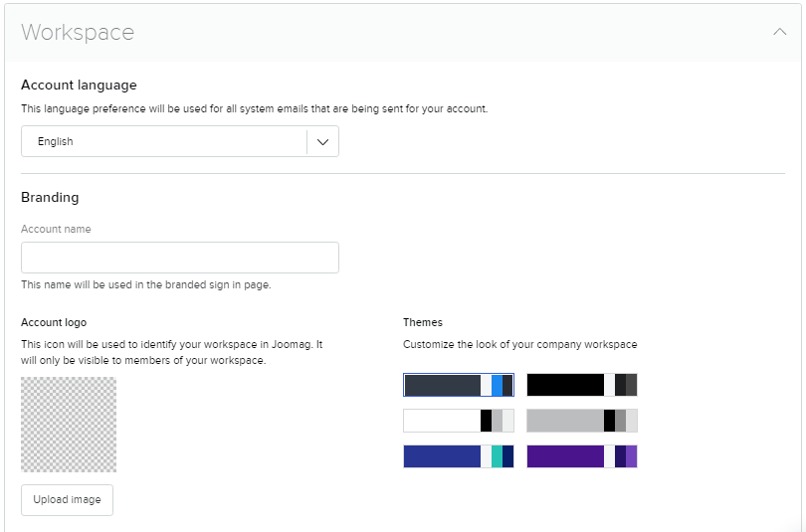Click the Themes label
Screen dimensions: 806x532
[423, 322]
